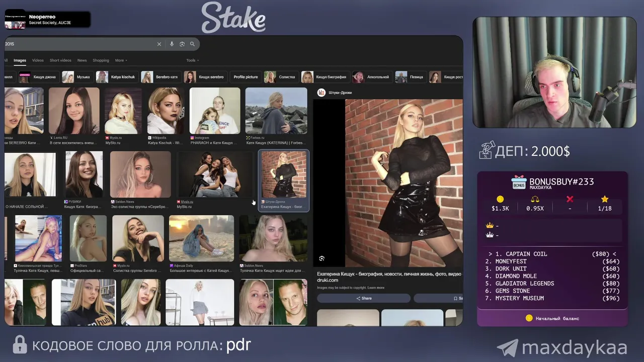Apply the Кищук serebro filter chip
The width and height of the screenshot is (644, 362).
point(205,77)
